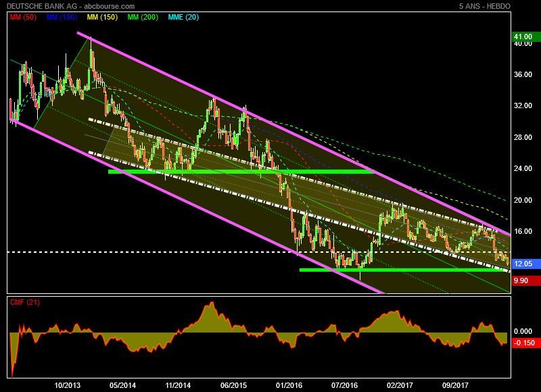
Task: Click the MM (100) legend label
Action: [62, 18]
